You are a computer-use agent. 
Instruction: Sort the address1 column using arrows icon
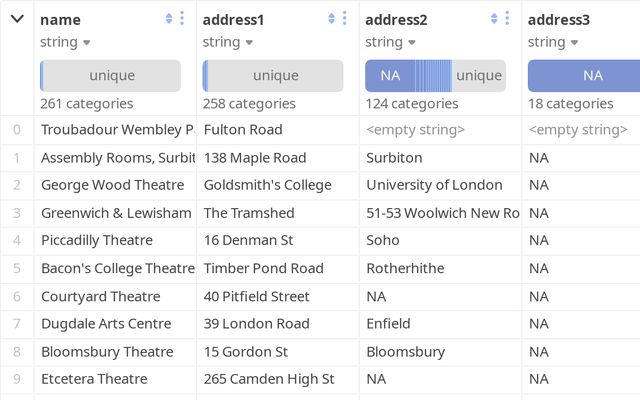pyautogui.click(x=331, y=19)
